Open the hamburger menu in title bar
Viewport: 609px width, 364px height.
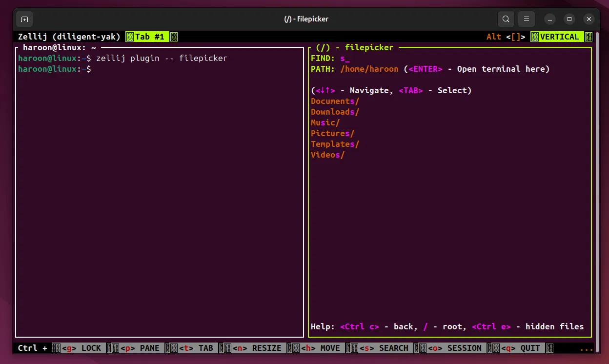(x=527, y=20)
